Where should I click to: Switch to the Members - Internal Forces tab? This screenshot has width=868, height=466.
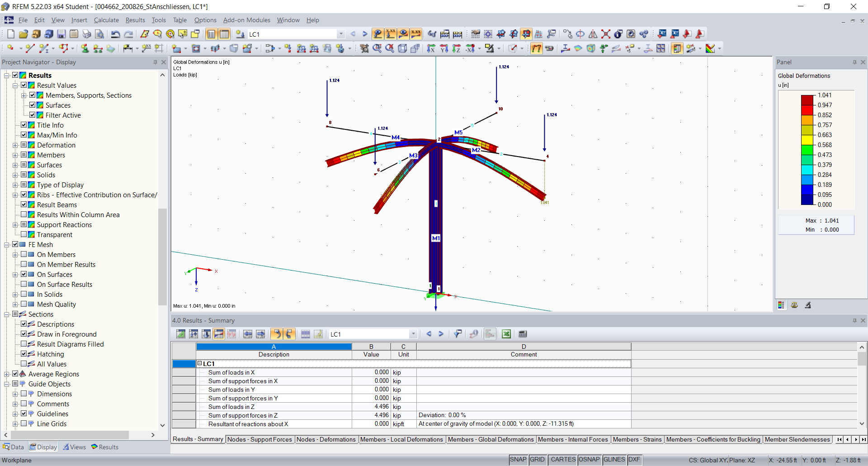click(573, 439)
